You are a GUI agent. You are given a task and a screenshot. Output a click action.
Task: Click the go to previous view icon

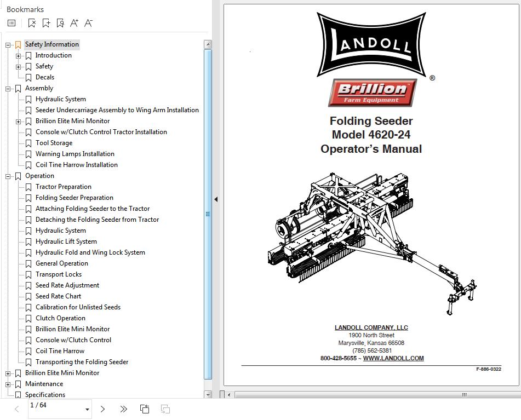coord(145,409)
